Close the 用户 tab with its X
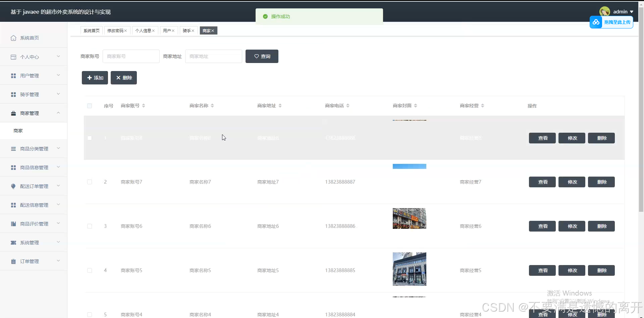The height and width of the screenshot is (318, 644). [173, 31]
